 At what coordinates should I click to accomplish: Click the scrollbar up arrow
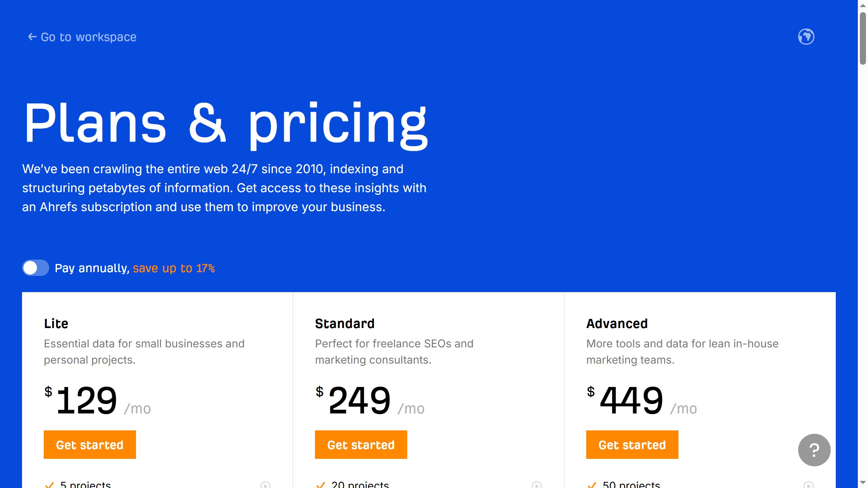(863, 5)
